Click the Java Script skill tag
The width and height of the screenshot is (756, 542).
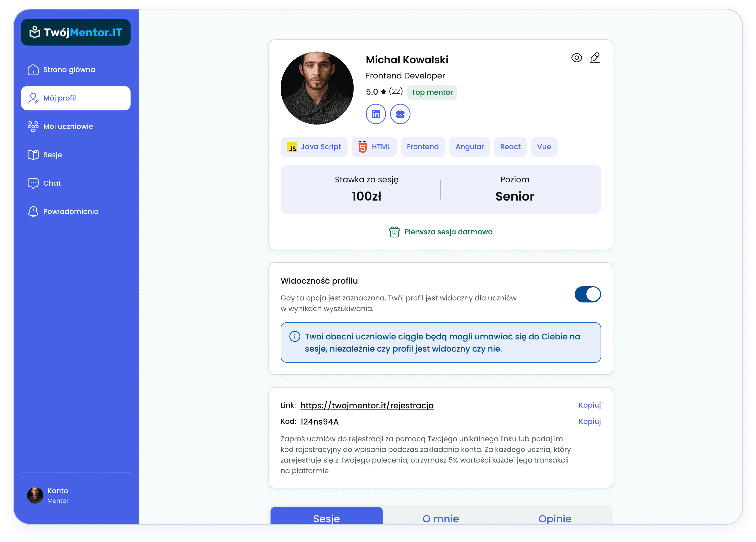(x=314, y=147)
